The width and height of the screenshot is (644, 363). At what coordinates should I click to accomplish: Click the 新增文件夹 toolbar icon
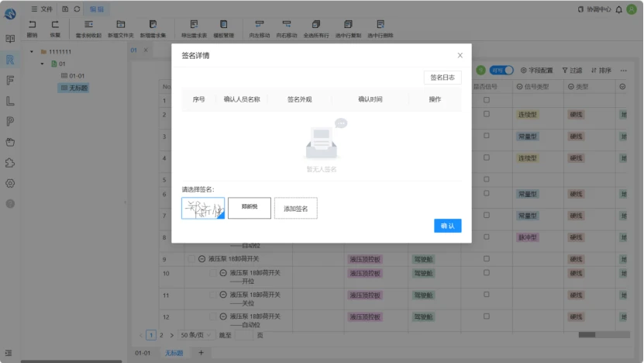[x=120, y=25]
